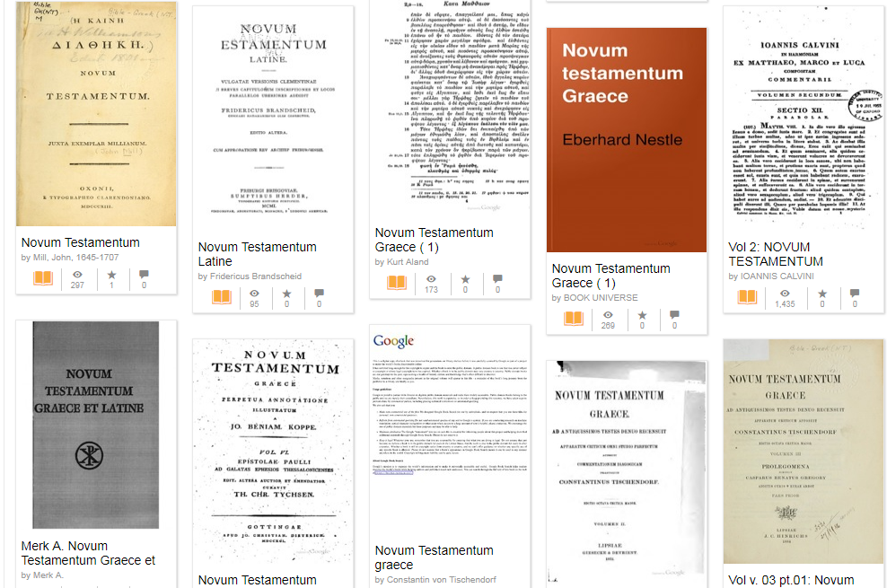Click the favorite star on John Mill's card
This screenshot has width=887, height=588.
(x=111, y=275)
